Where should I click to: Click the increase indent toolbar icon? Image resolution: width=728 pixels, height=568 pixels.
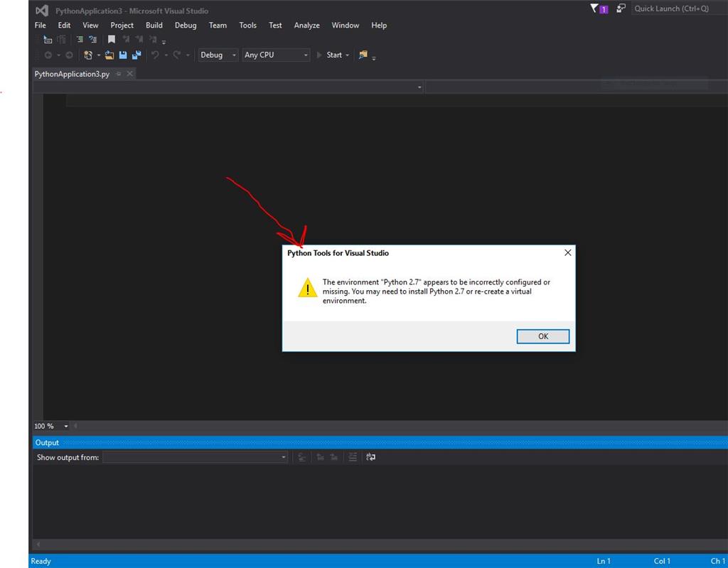pos(93,40)
